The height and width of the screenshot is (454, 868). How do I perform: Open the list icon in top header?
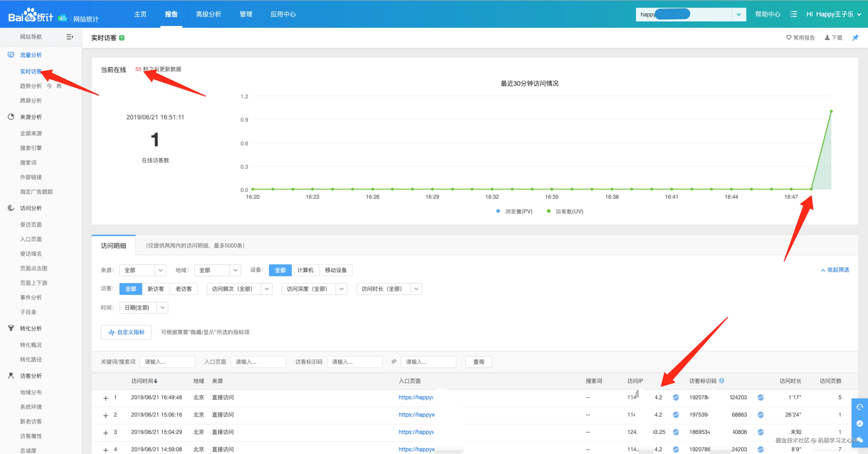[x=793, y=14]
